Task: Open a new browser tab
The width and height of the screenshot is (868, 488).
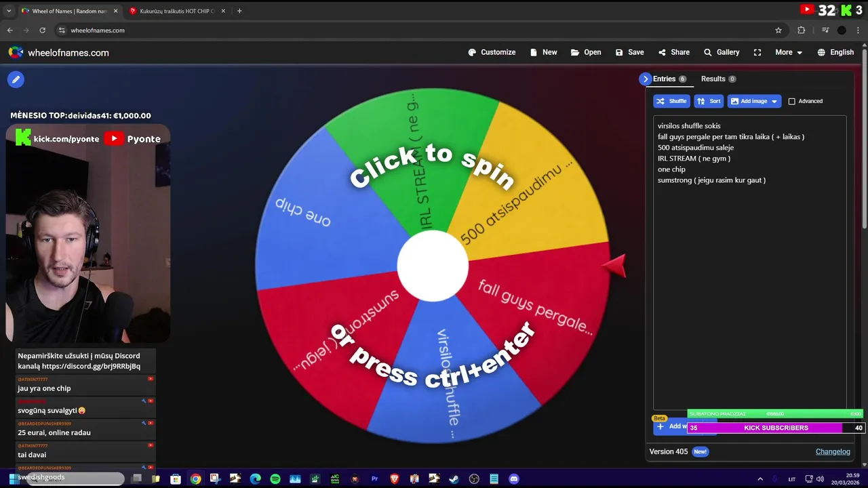Action: tap(239, 11)
